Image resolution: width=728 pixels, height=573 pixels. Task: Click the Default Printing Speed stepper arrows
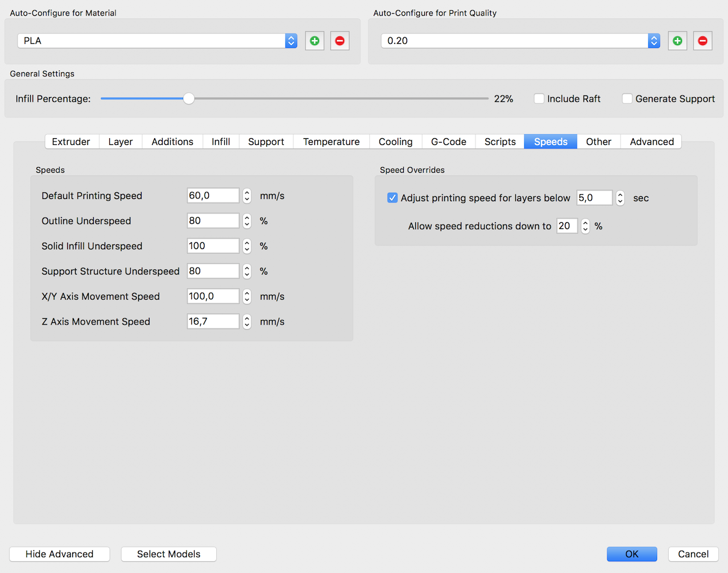pyautogui.click(x=247, y=196)
